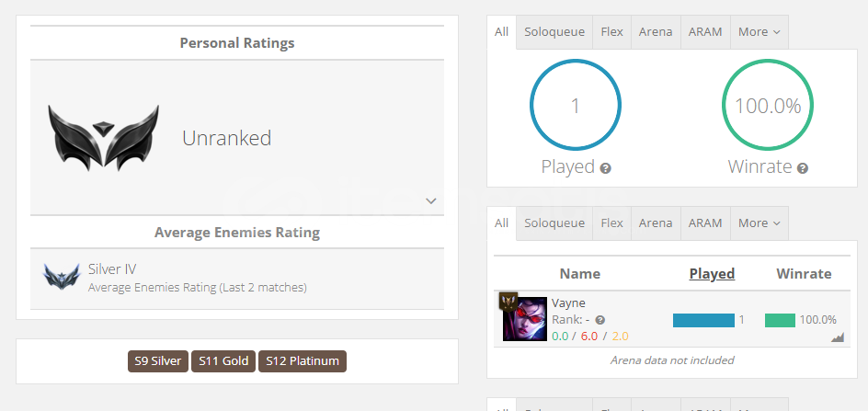Click the Rank help icon under Vayne
868x411 pixels.
(600, 320)
